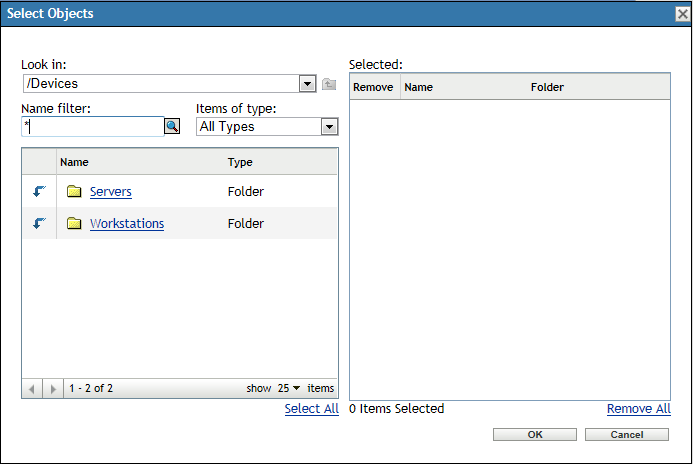Open the Items of type dropdown
This screenshot has width=693, height=464.
click(x=328, y=127)
